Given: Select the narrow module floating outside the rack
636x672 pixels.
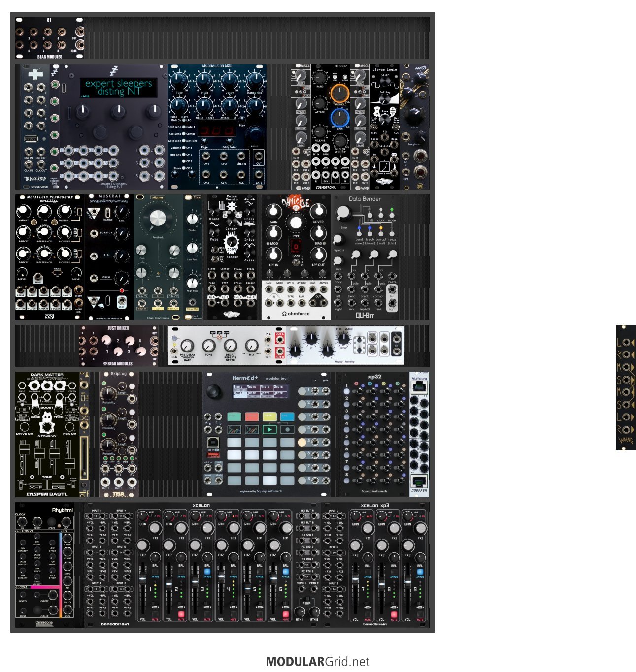Looking at the screenshot, I should [x=626, y=387].
